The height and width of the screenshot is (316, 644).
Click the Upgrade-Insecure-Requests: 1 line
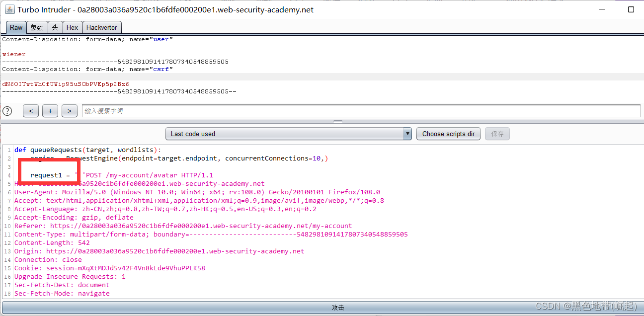[70, 276]
